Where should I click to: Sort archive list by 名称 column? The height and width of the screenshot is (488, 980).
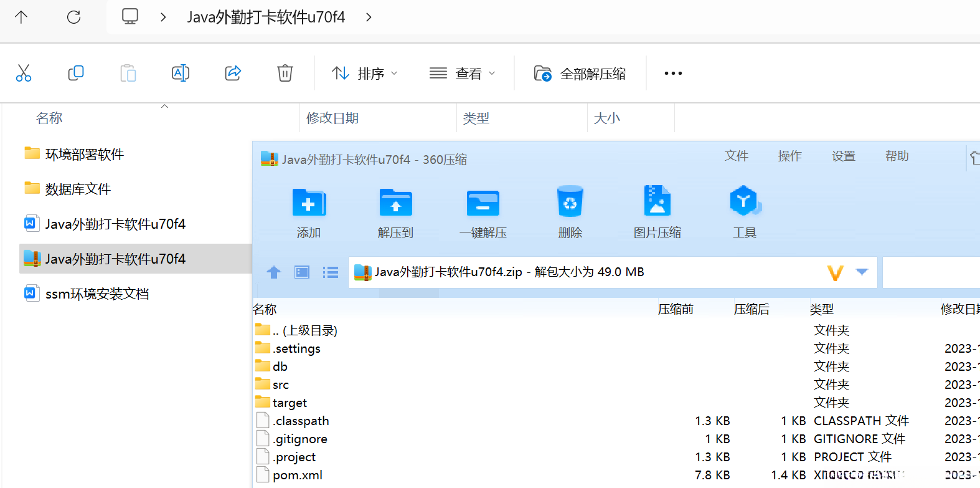click(x=265, y=309)
